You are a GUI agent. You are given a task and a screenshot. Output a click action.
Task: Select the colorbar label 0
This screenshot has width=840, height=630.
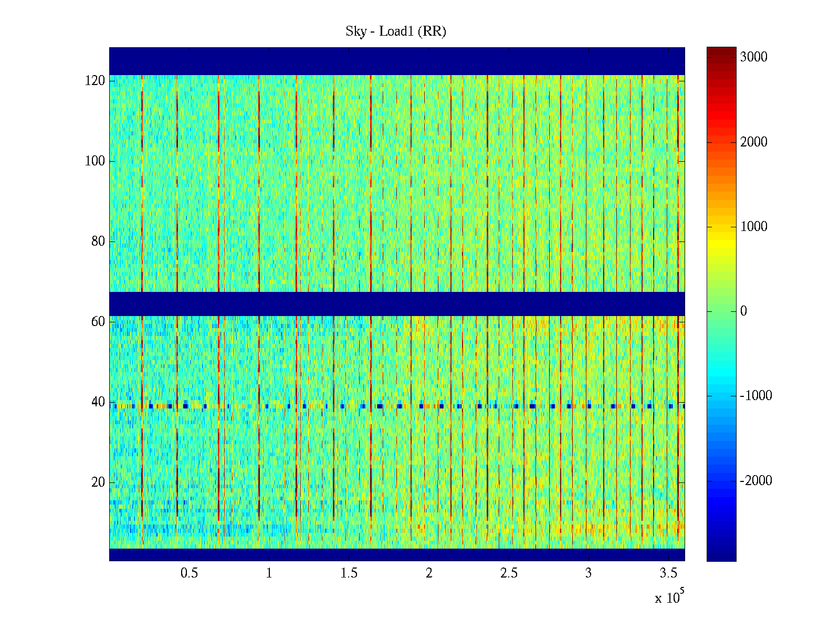click(743, 311)
